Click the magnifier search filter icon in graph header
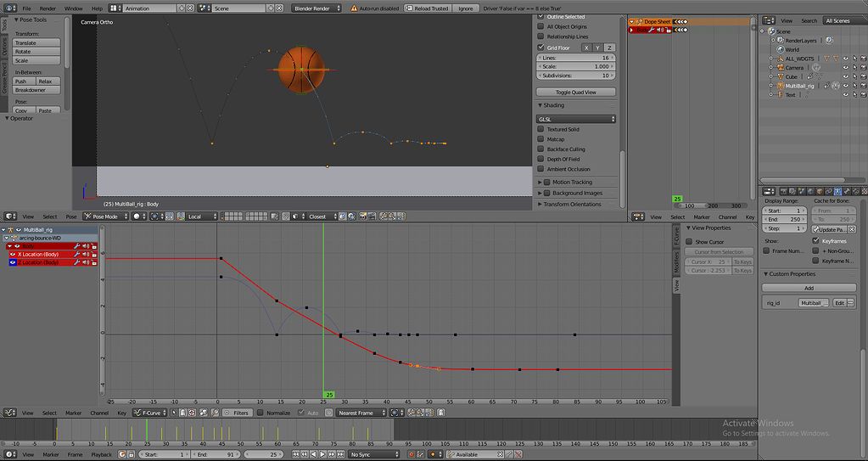 point(216,413)
